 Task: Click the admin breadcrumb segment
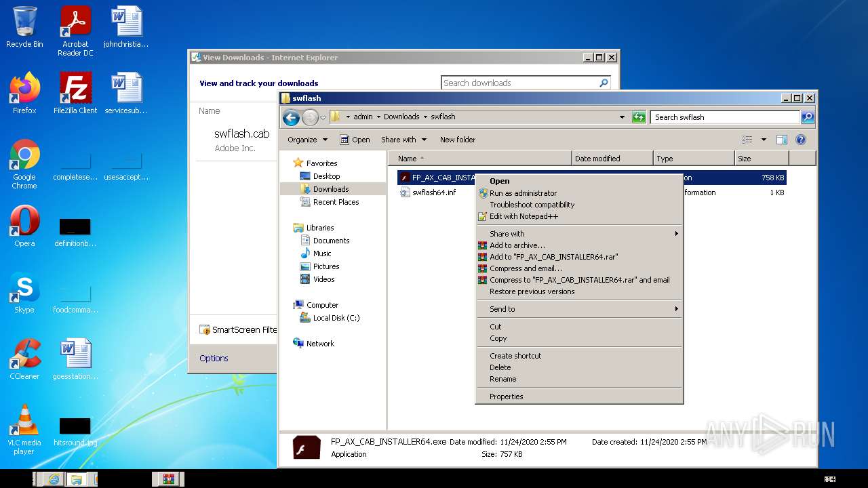click(x=363, y=117)
